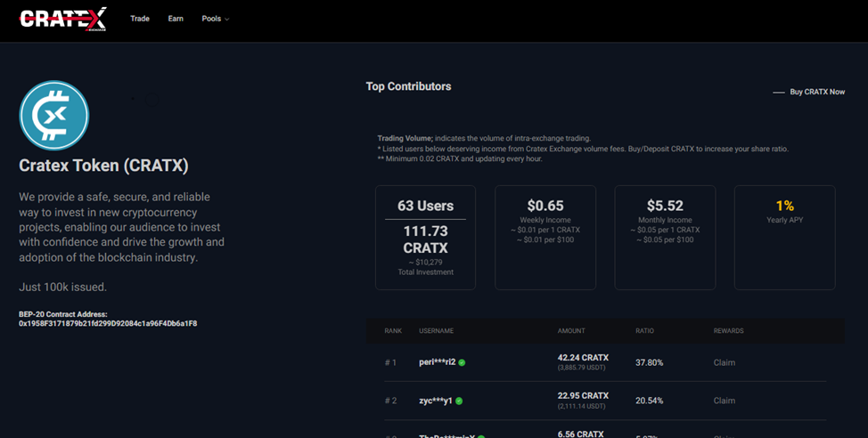This screenshot has width=868, height=438.
Task: Click the Monthly Income $5.52 card
Action: [665, 237]
